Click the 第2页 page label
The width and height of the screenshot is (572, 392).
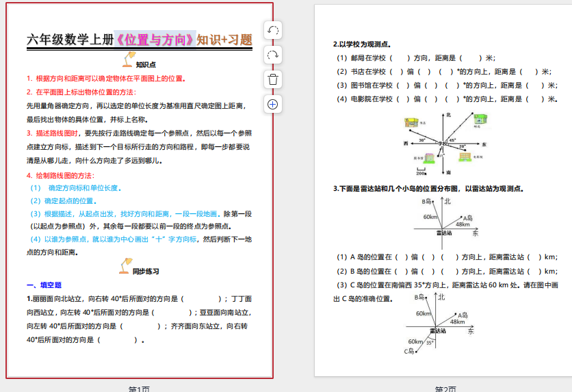tap(445, 389)
